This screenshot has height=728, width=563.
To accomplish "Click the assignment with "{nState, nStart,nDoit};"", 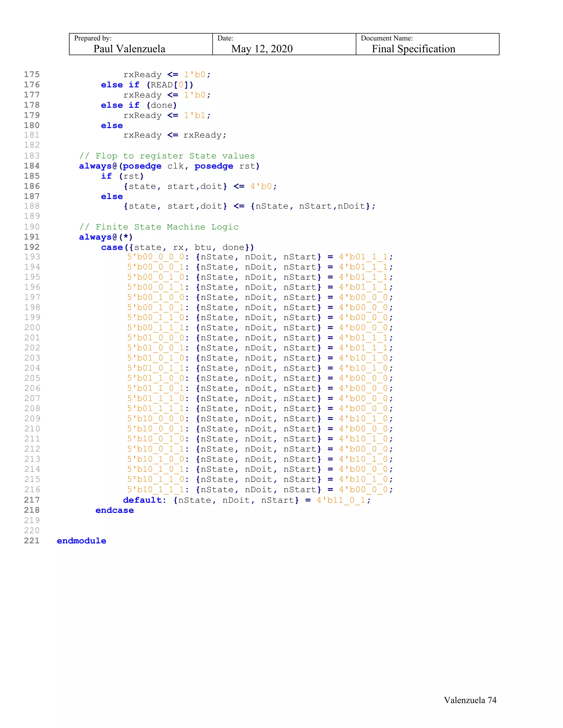I will coord(250,206).
